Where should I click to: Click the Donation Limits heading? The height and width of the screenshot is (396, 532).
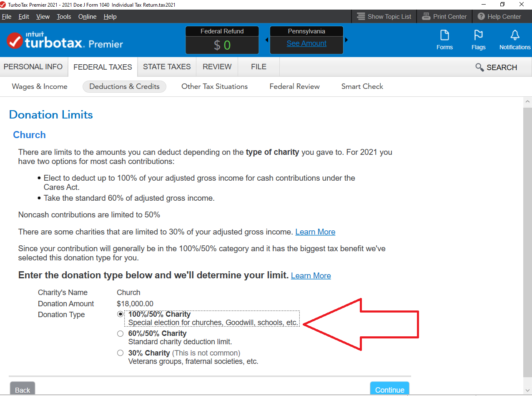click(x=51, y=115)
